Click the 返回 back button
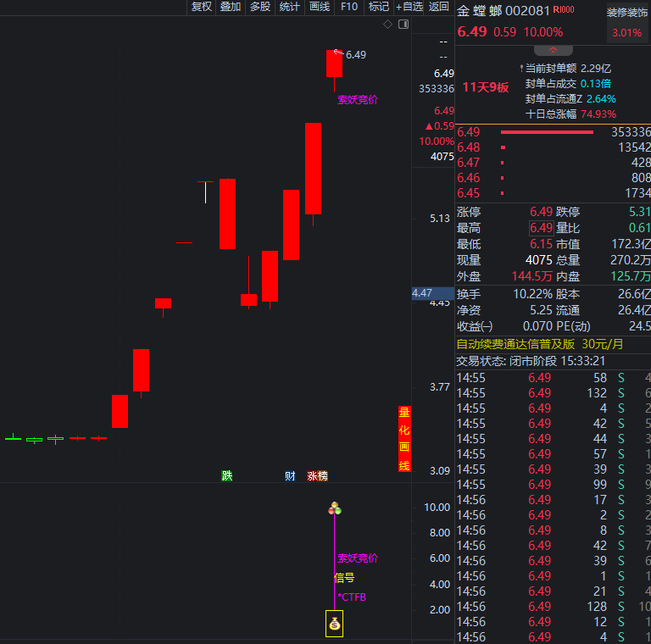 pyautogui.click(x=439, y=7)
